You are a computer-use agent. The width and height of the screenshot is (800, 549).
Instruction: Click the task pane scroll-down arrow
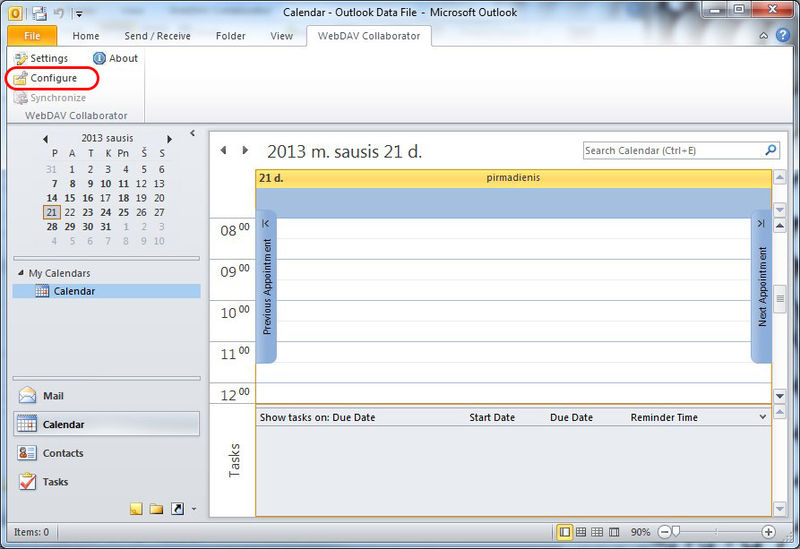(x=780, y=508)
